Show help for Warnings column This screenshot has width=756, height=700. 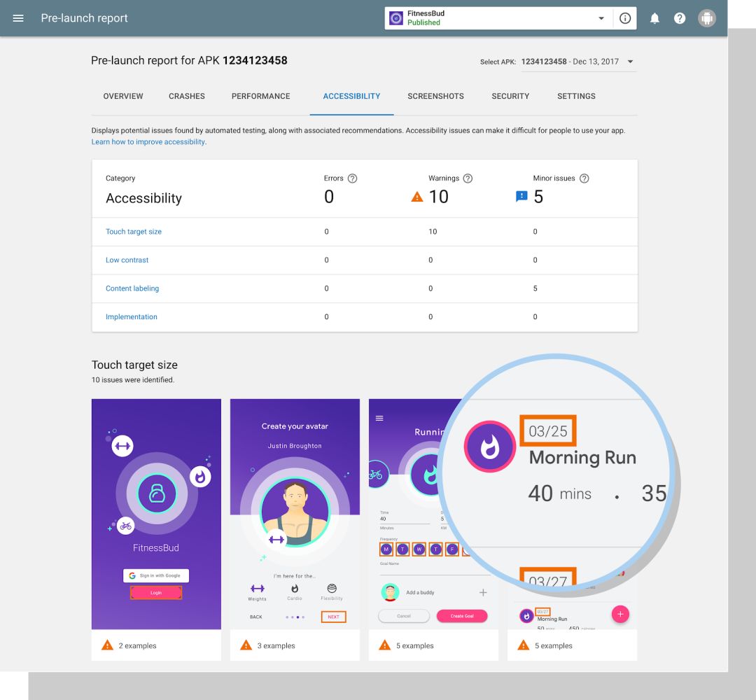468,178
